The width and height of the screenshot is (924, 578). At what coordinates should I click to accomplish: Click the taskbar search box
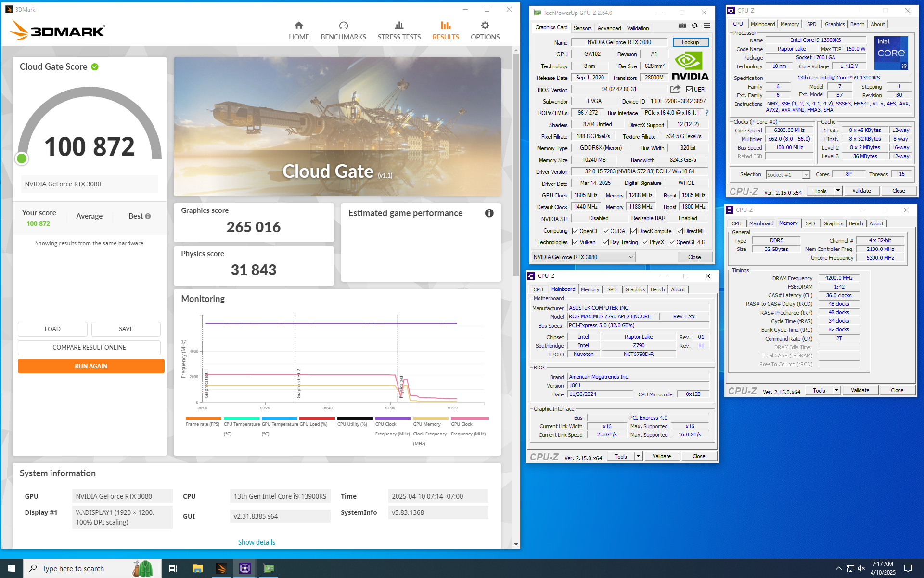[91, 568]
